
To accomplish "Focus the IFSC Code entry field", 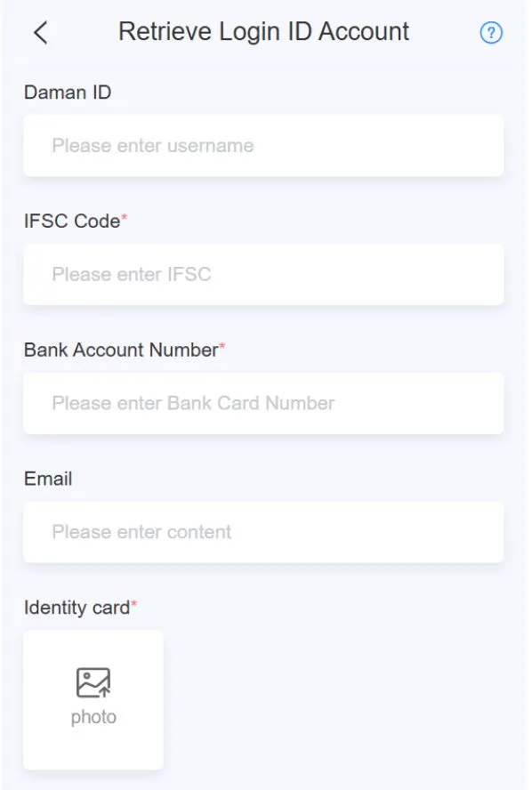I will 264,274.
